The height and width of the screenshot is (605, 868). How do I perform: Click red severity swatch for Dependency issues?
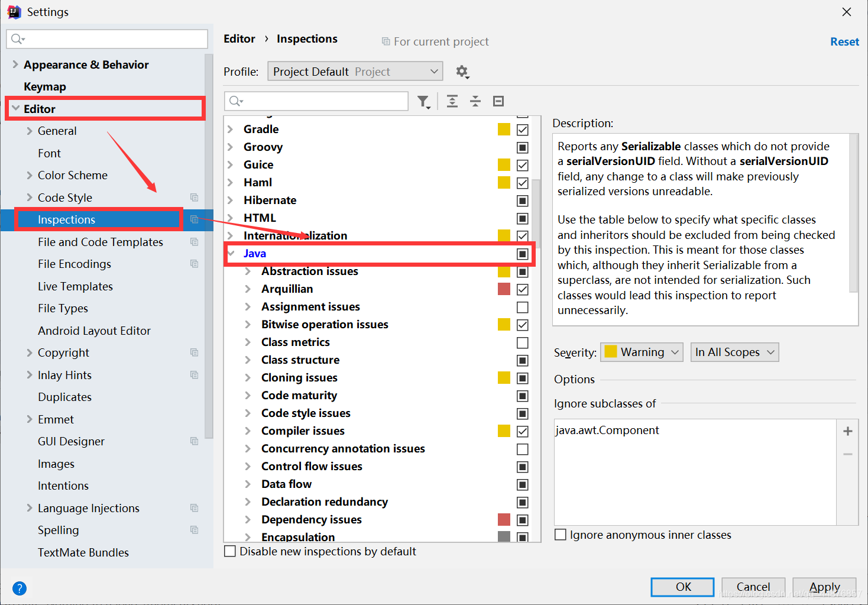[x=504, y=520]
